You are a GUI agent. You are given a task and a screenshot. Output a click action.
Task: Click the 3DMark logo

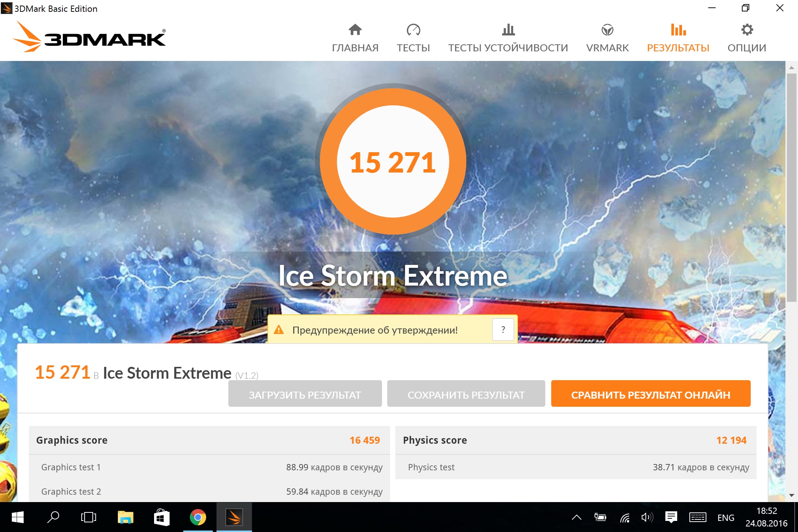pos(89,37)
